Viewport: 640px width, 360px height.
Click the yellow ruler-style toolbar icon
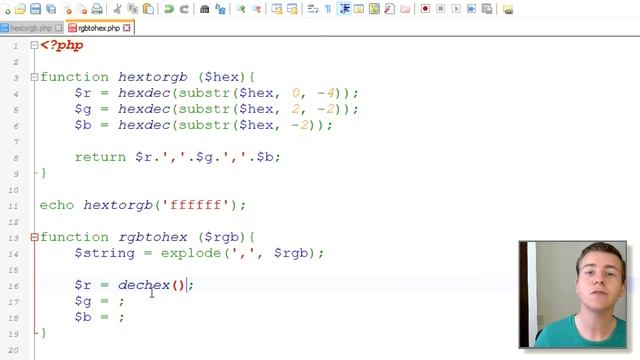(x=374, y=9)
